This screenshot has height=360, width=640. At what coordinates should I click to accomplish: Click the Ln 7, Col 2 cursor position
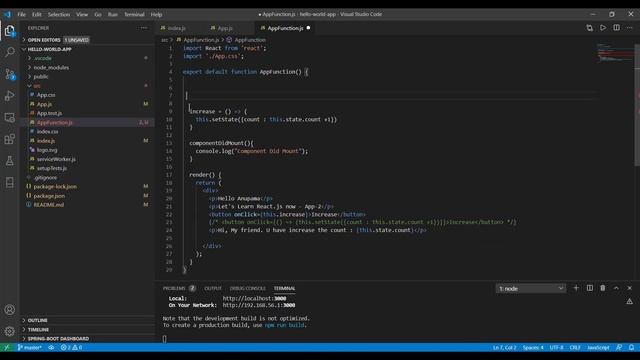tap(504, 347)
